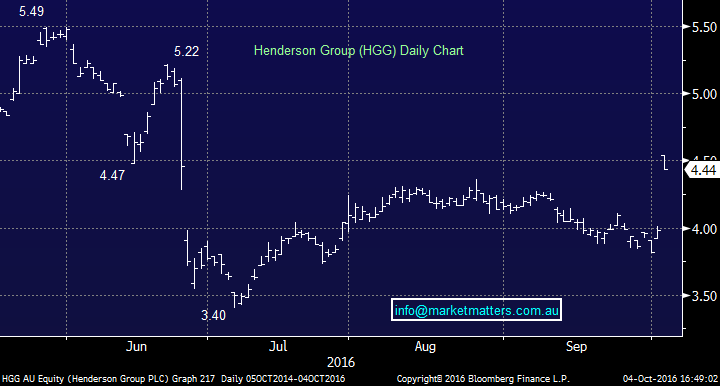Click the 3.40 bottom price annotation
This screenshot has height=386, width=720.
click(x=214, y=315)
